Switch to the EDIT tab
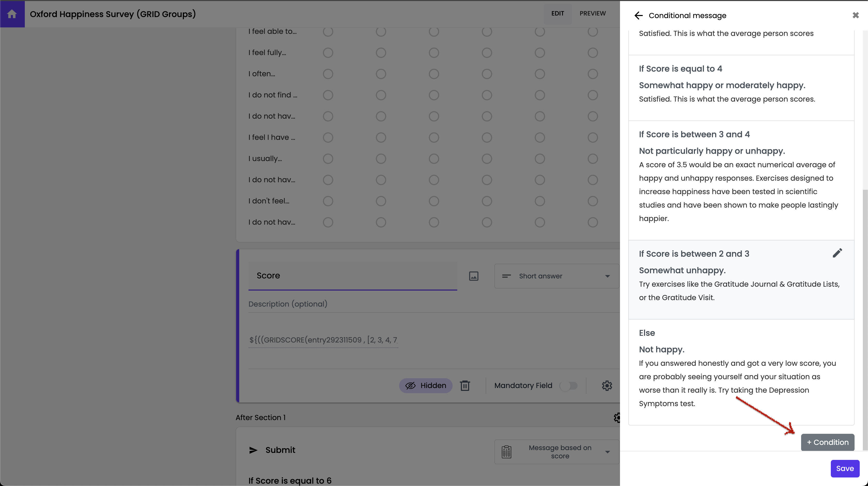 click(557, 13)
